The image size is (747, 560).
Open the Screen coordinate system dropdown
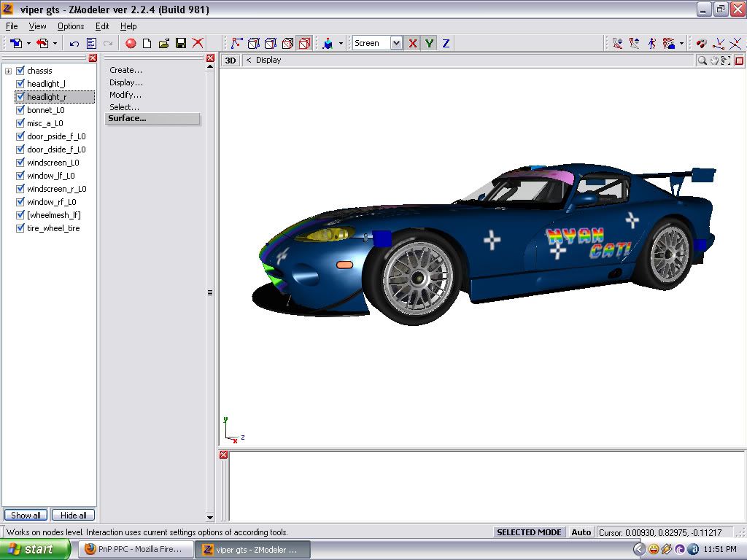tap(396, 44)
